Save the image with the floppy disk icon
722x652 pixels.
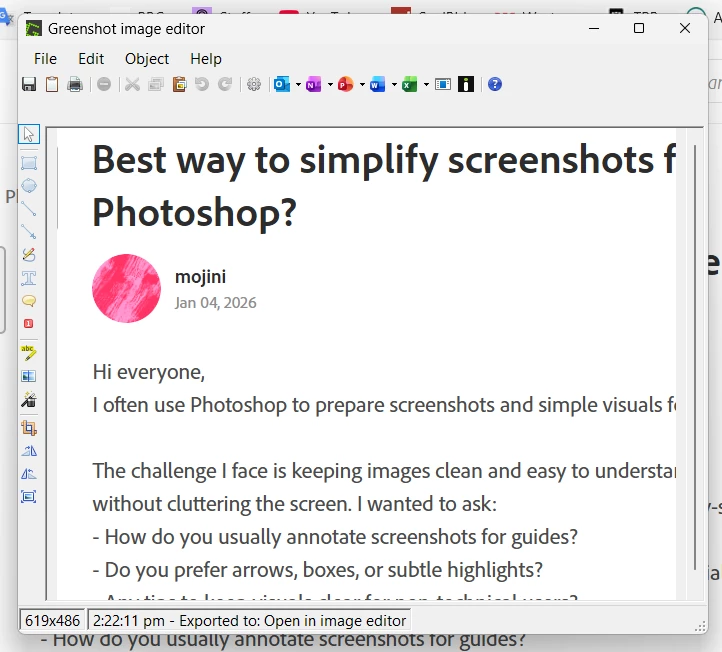point(29,85)
